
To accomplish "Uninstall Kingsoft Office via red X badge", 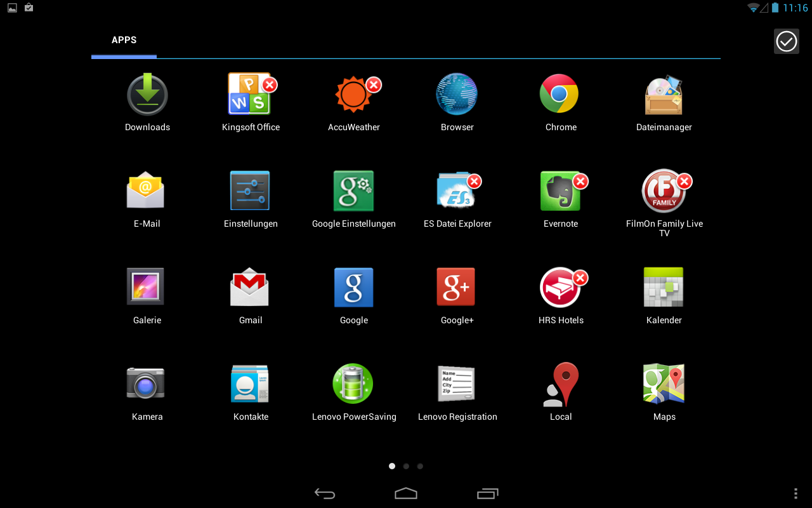I will coord(270,84).
